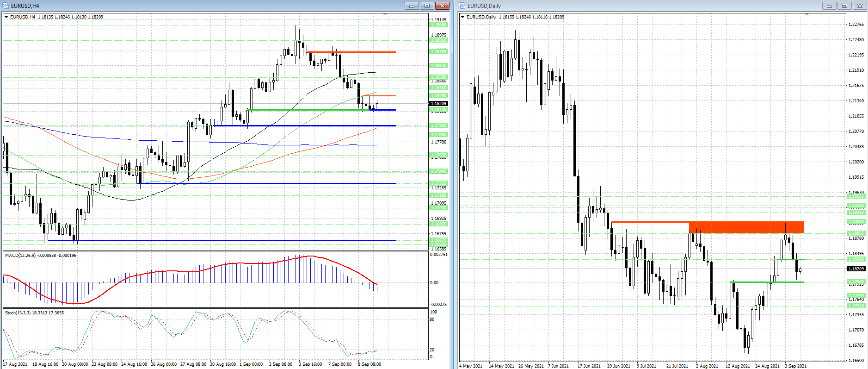Viewport: 868px width, 369px height.
Task: Select the orange resistance zone rectangle in Daily chart
Action: point(746,227)
